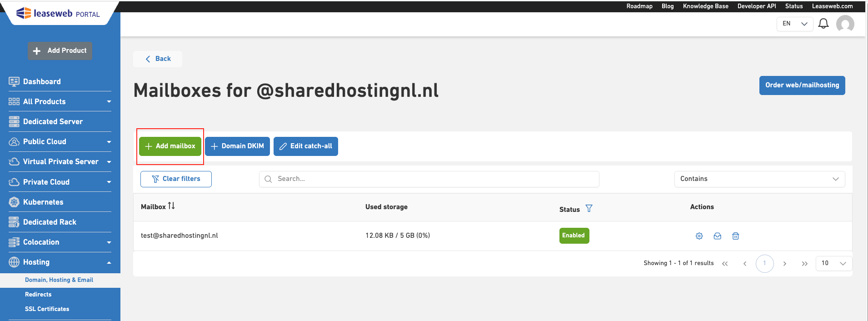The image size is (868, 321).
Task: Click the Used storage column header
Action: coord(386,207)
